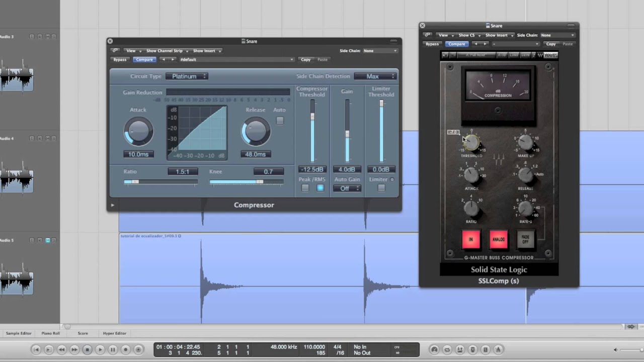
Task: Unmute the Audio 5 track
Action: (x=48, y=240)
